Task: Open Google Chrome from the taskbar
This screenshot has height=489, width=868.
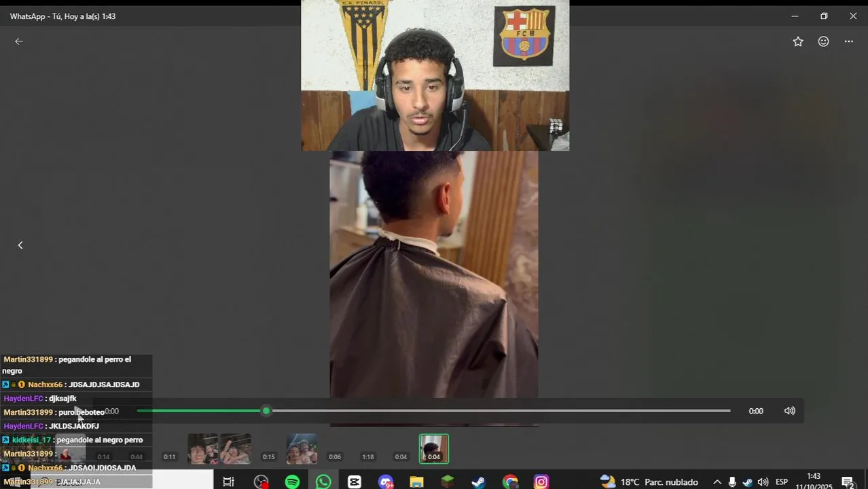Action: [x=510, y=482]
